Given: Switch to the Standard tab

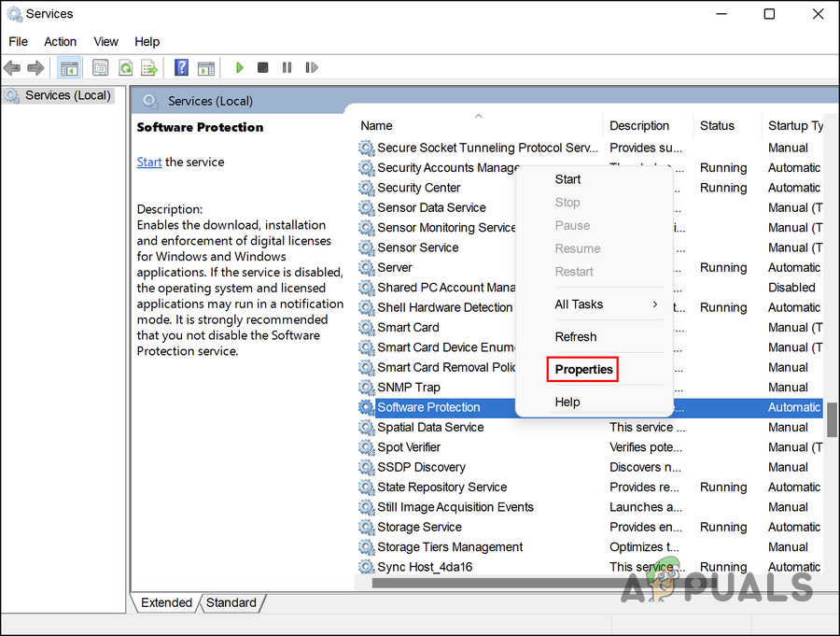Looking at the screenshot, I should tap(231, 602).
